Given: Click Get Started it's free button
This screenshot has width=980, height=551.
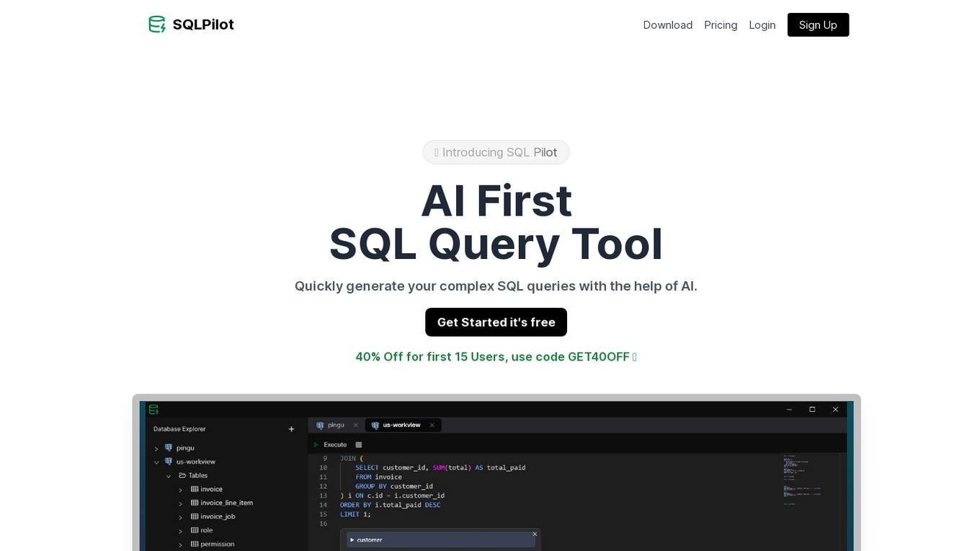Looking at the screenshot, I should pyautogui.click(x=496, y=322).
